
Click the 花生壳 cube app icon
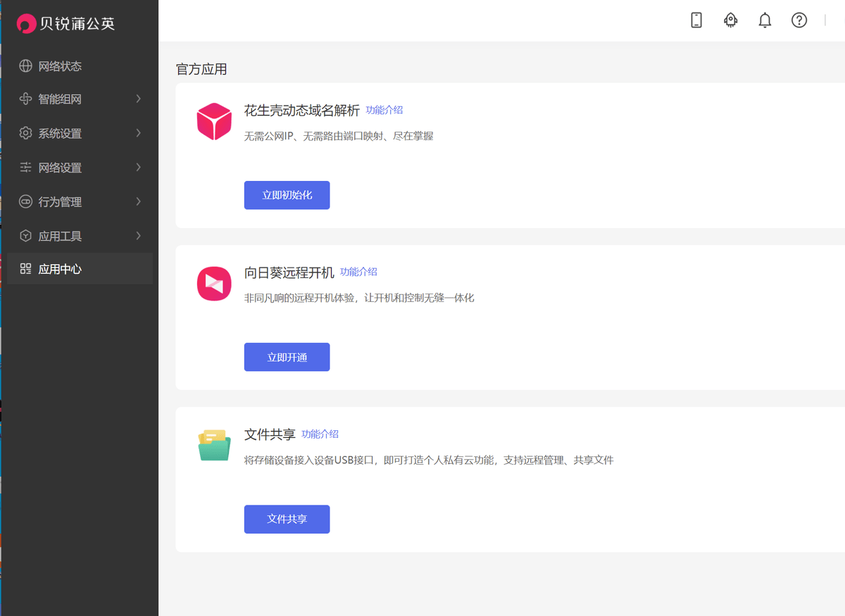(214, 121)
